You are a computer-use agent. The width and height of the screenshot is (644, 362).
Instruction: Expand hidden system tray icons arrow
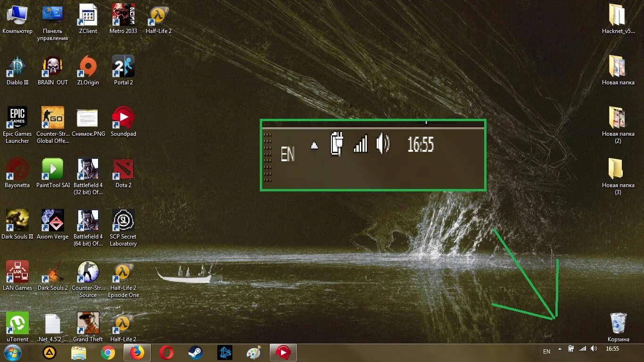(560, 349)
